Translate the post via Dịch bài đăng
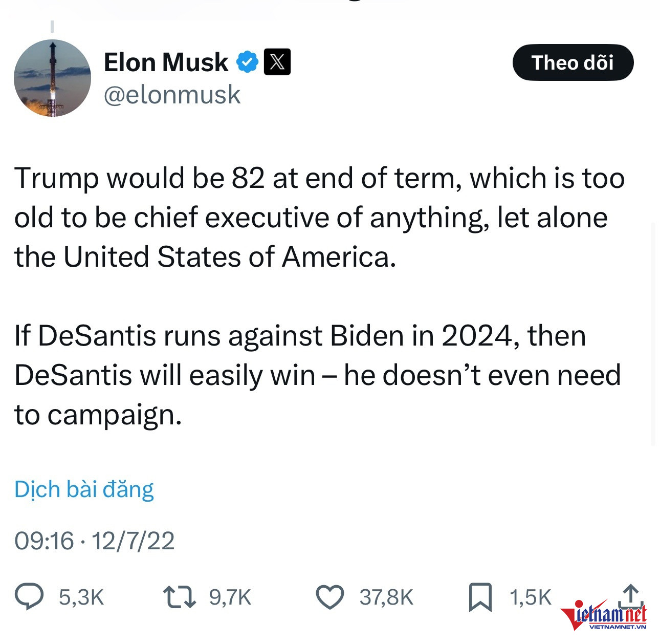 pyautogui.click(x=84, y=489)
